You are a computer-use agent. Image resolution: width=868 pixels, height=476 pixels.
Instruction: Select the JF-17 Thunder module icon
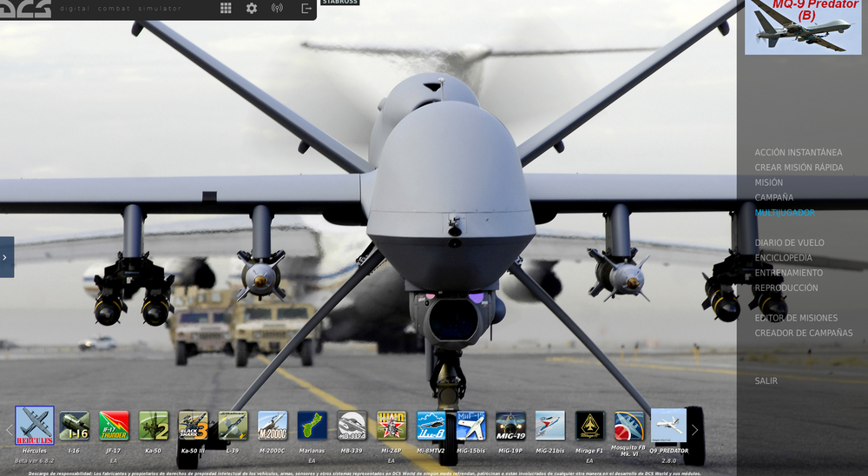point(114,426)
